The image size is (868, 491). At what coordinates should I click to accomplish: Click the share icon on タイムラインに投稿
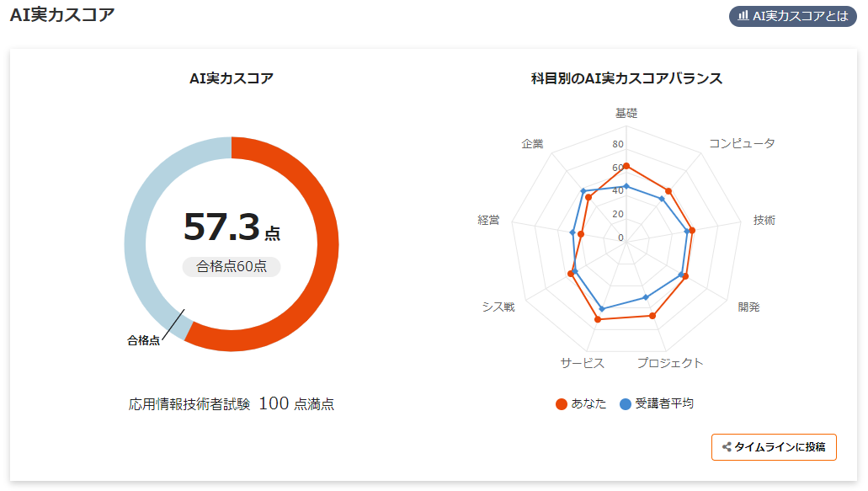tap(726, 447)
